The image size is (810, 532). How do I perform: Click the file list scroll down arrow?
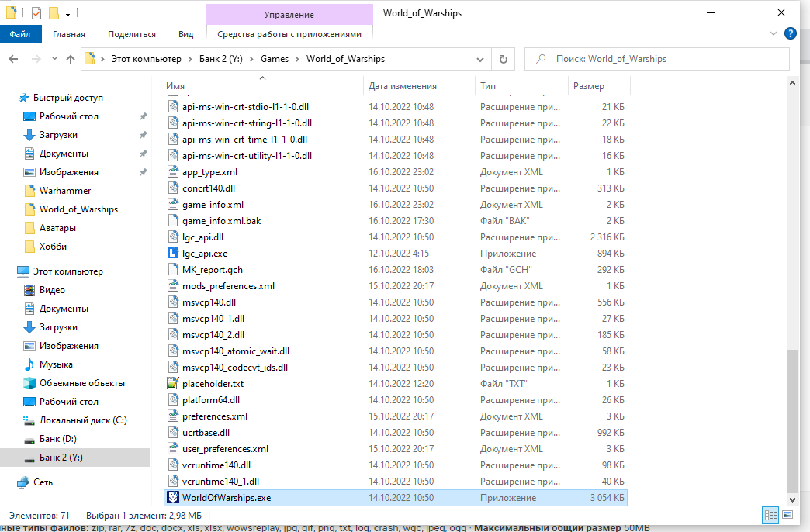[792, 500]
